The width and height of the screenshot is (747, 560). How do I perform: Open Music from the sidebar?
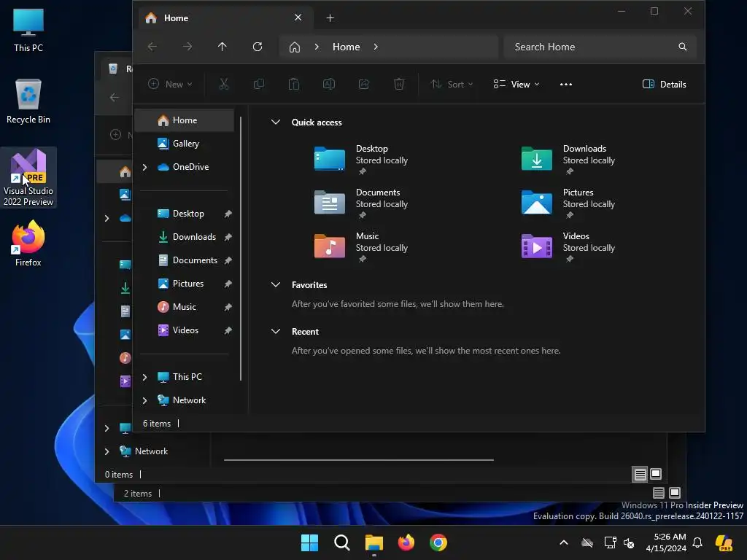point(185,307)
